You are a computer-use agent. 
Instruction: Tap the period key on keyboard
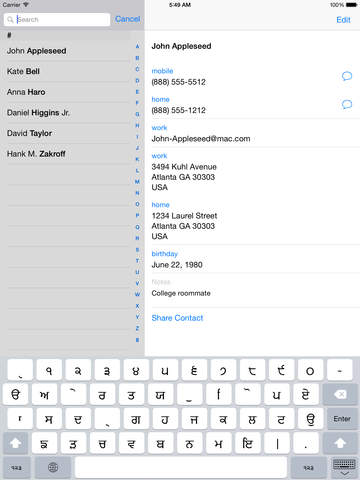(x=306, y=443)
